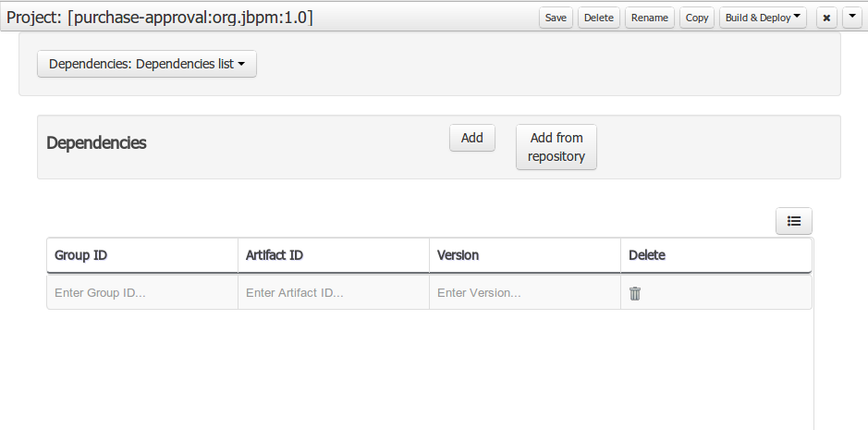Screen dimensions: 868x430
Task: Select the Enter Version input box
Action: point(524,292)
